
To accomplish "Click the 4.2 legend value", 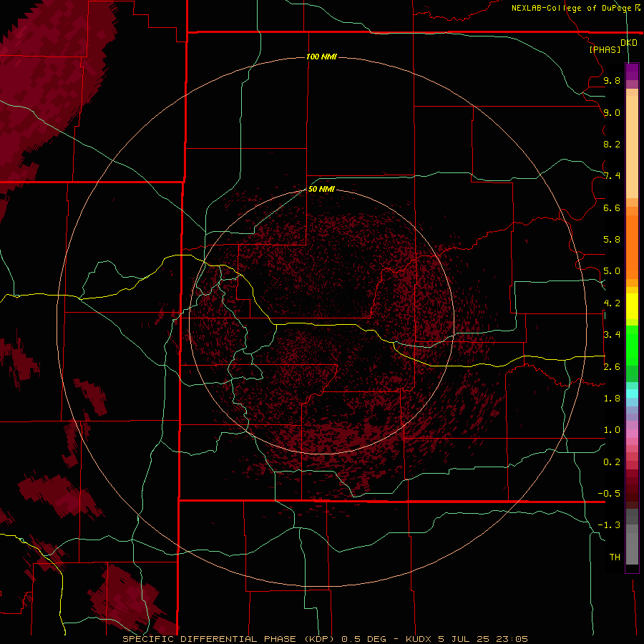I will coord(612,303).
